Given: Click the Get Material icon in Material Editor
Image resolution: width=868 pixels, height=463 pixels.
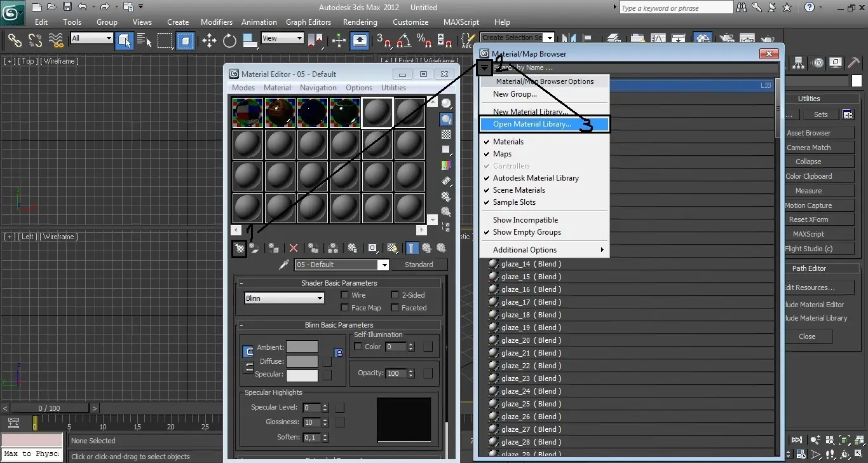Looking at the screenshot, I should point(239,249).
